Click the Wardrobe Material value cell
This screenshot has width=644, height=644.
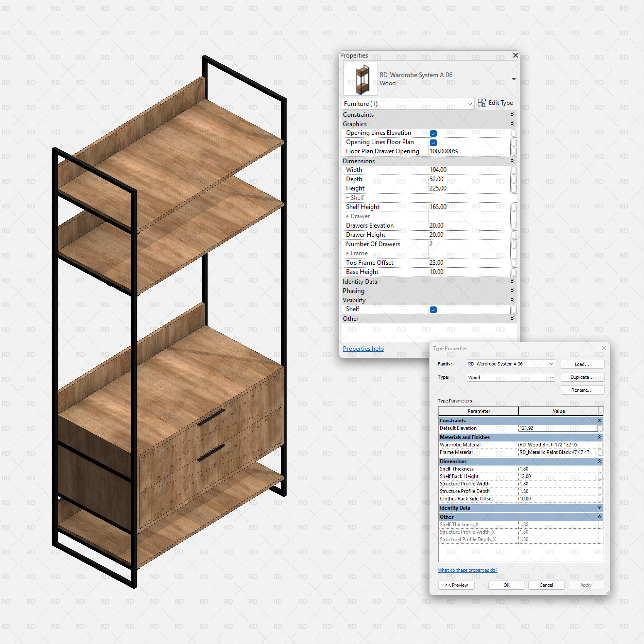click(x=558, y=445)
